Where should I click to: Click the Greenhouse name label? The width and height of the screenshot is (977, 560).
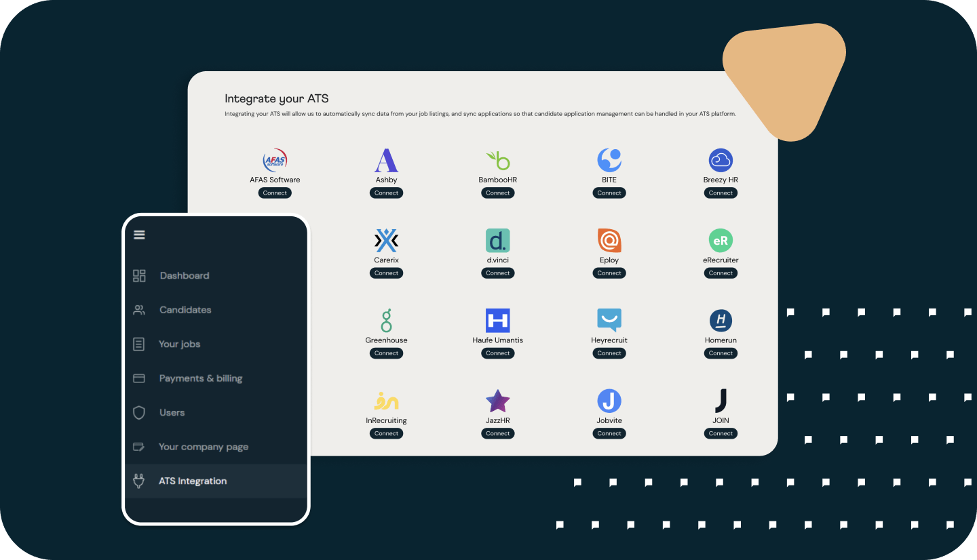pyautogui.click(x=386, y=340)
